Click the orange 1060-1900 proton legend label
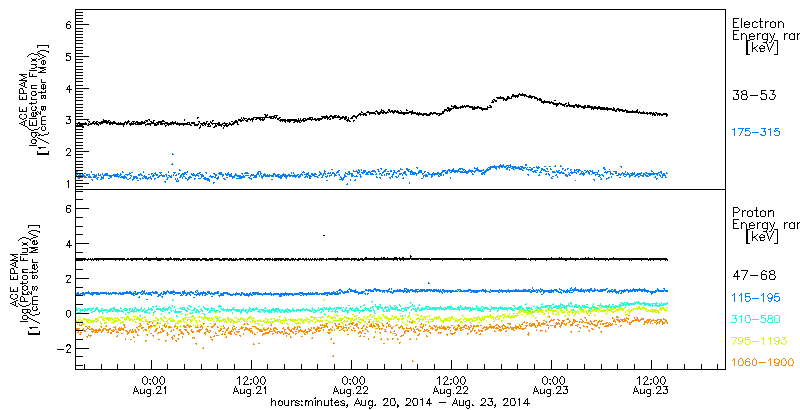 [763, 363]
